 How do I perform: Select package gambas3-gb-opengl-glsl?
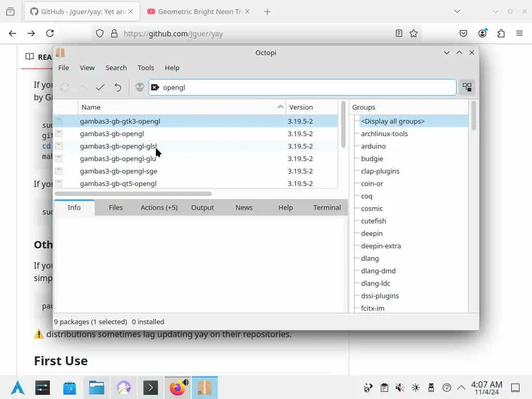click(196, 146)
